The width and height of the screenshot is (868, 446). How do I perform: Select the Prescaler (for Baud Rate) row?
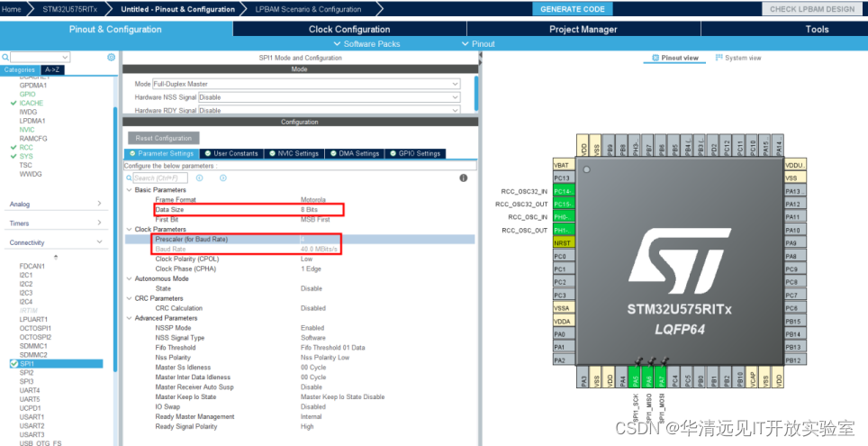[300, 239]
